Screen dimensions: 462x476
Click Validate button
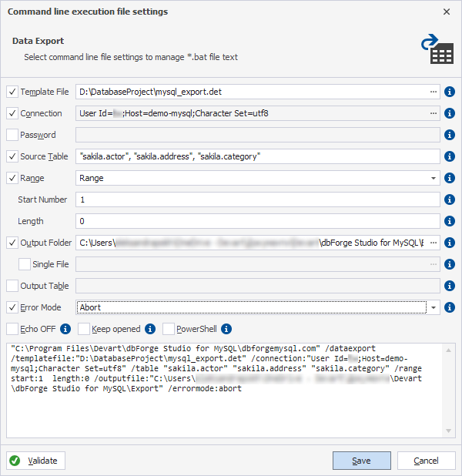point(36,461)
